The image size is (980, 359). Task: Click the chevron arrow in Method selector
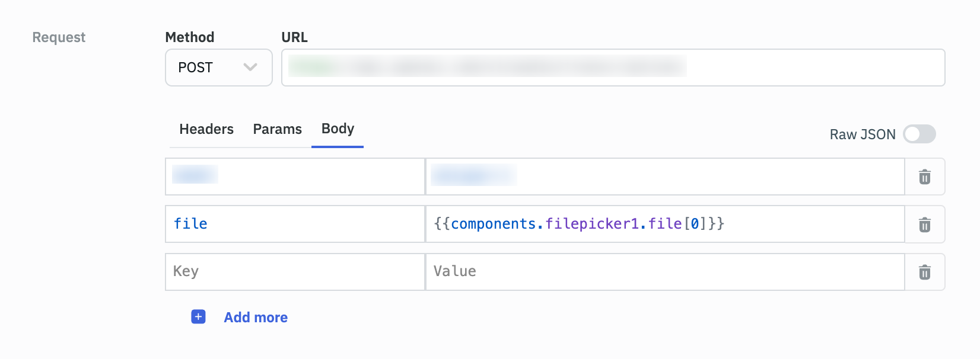point(250,68)
